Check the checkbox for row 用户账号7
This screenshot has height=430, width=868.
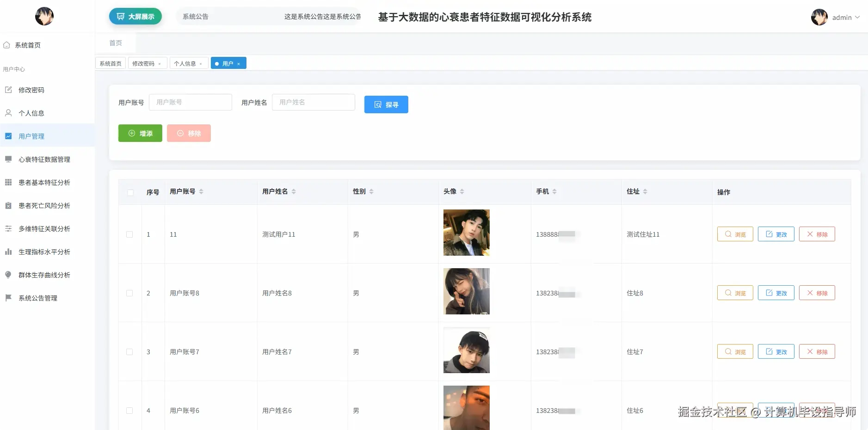(129, 352)
